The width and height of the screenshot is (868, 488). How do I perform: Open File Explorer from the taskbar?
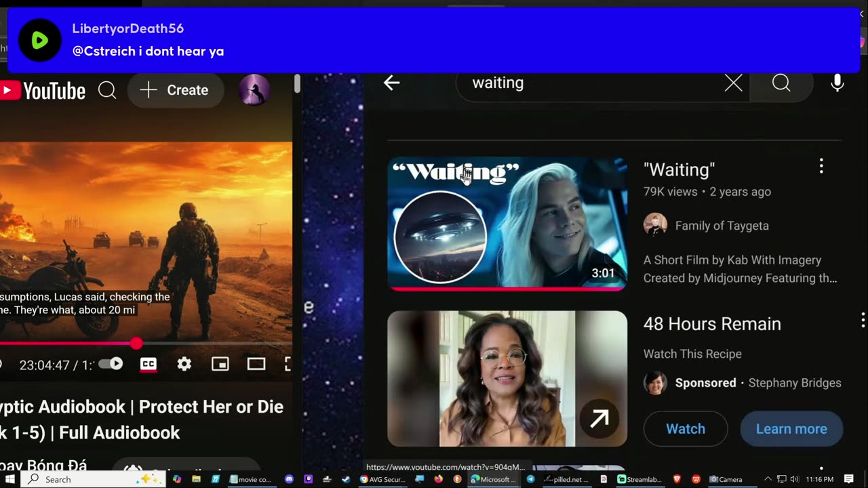(x=196, y=479)
